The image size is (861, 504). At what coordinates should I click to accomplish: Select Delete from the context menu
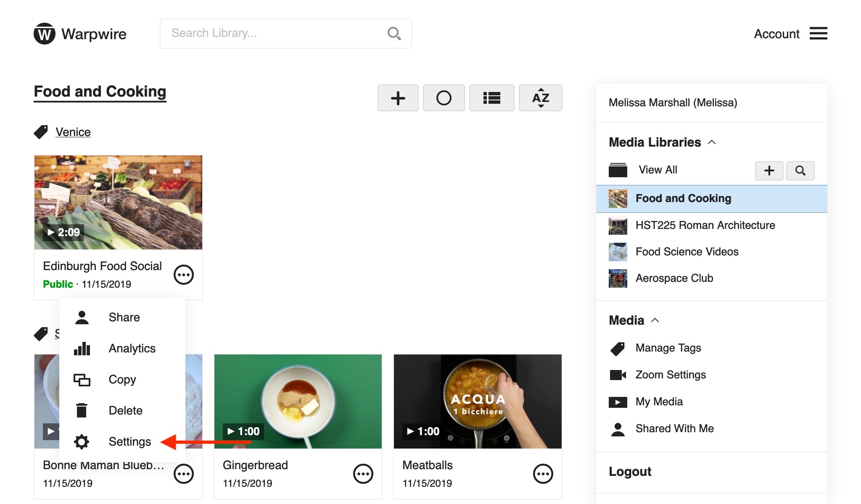tap(125, 410)
